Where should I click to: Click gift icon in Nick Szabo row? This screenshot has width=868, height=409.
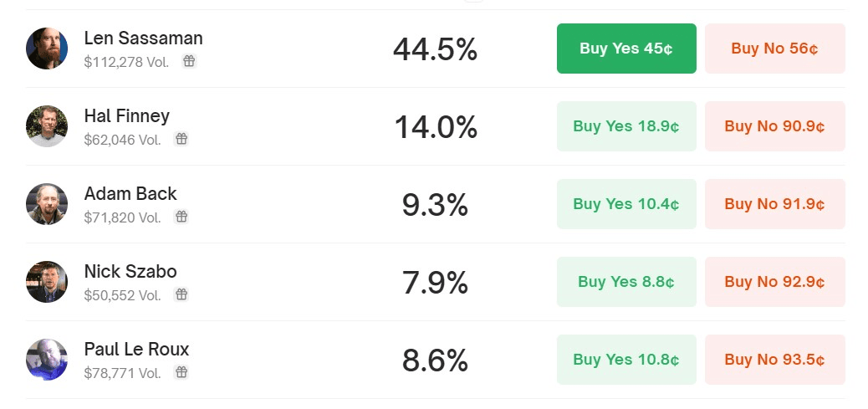pyautogui.click(x=181, y=294)
